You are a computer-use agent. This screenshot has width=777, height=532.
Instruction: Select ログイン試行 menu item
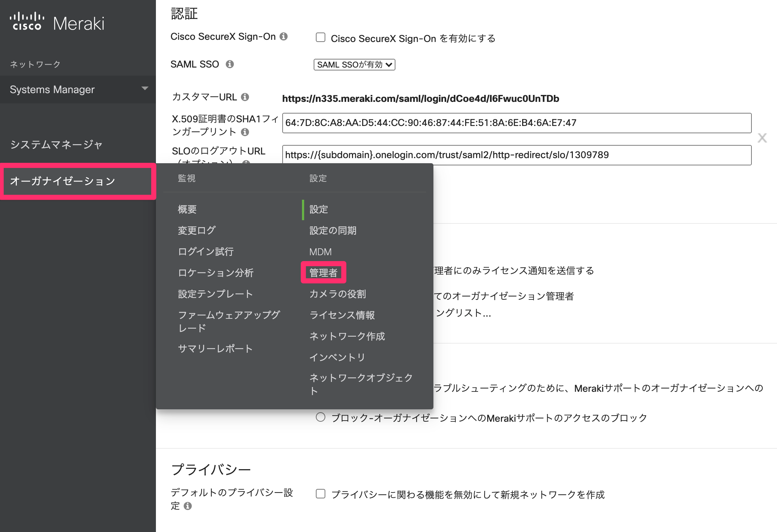[206, 252]
